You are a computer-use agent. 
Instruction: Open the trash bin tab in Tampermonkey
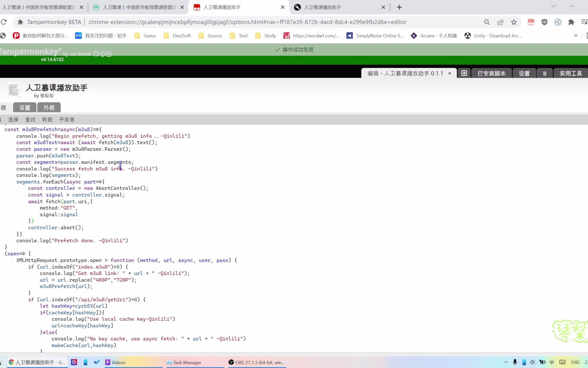coord(545,73)
